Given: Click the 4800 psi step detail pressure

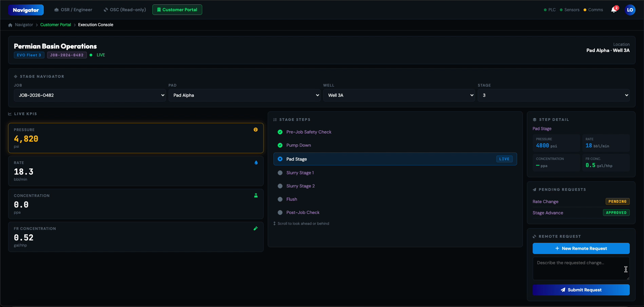Looking at the screenshot, I should tap(547, 146).
